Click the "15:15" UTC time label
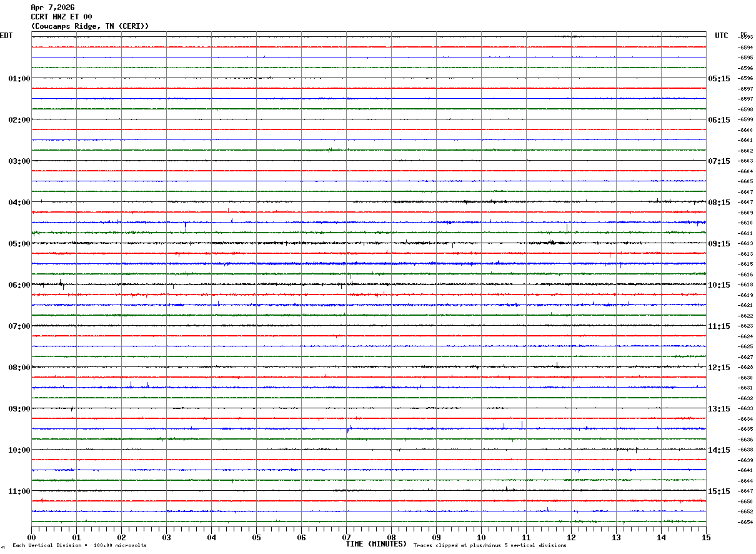Screen dimensions: 756x554 (x=719, y=491)
